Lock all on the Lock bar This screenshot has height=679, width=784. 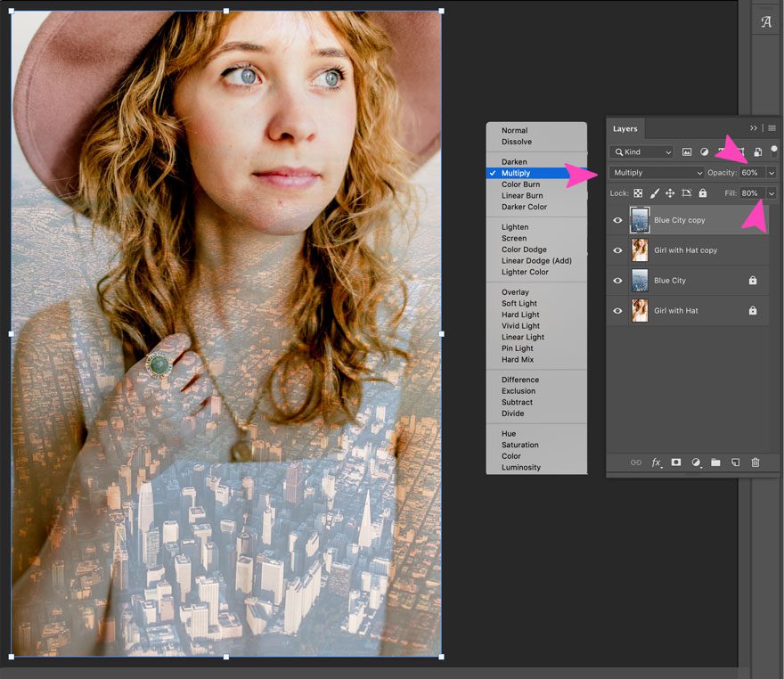tap(702, 193)
